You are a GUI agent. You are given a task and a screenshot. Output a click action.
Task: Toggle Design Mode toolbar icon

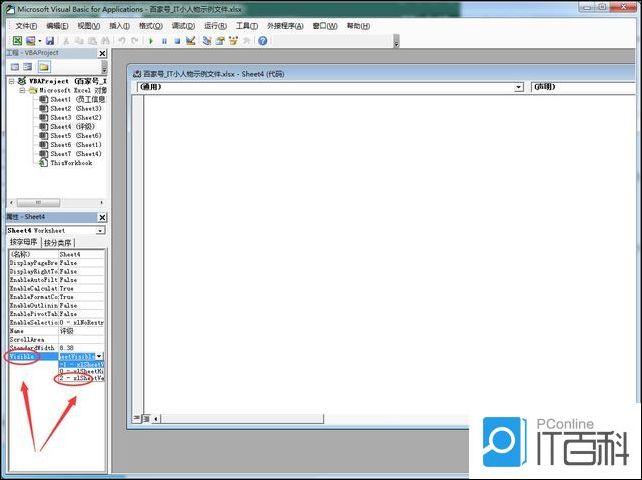(x=190, y=41)
